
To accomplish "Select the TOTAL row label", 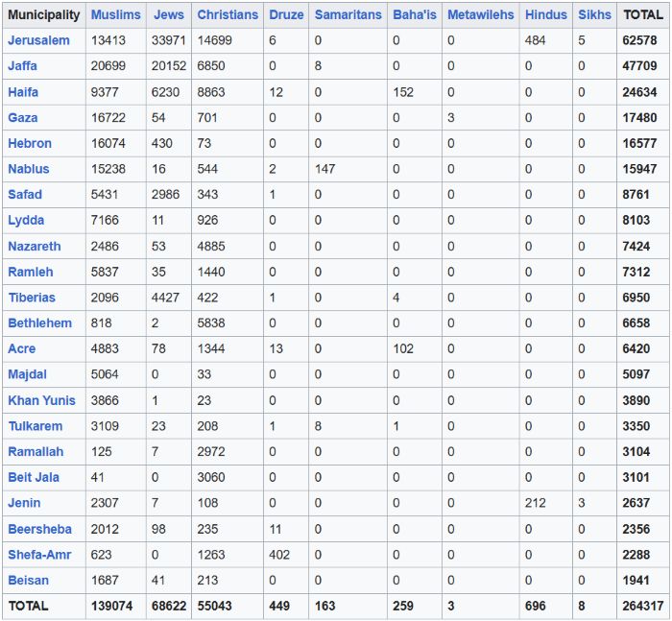I will click(28, 606).
